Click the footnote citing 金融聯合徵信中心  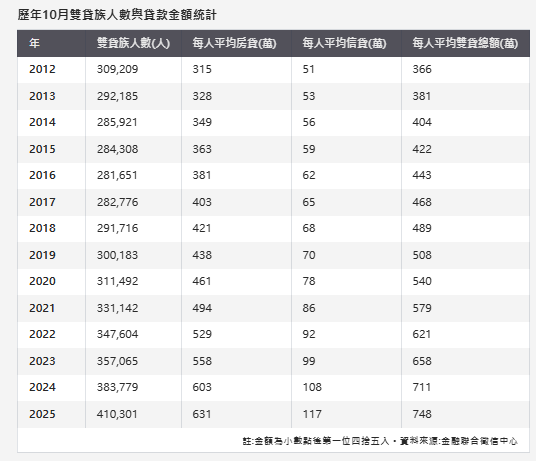(x=380, y=441)
